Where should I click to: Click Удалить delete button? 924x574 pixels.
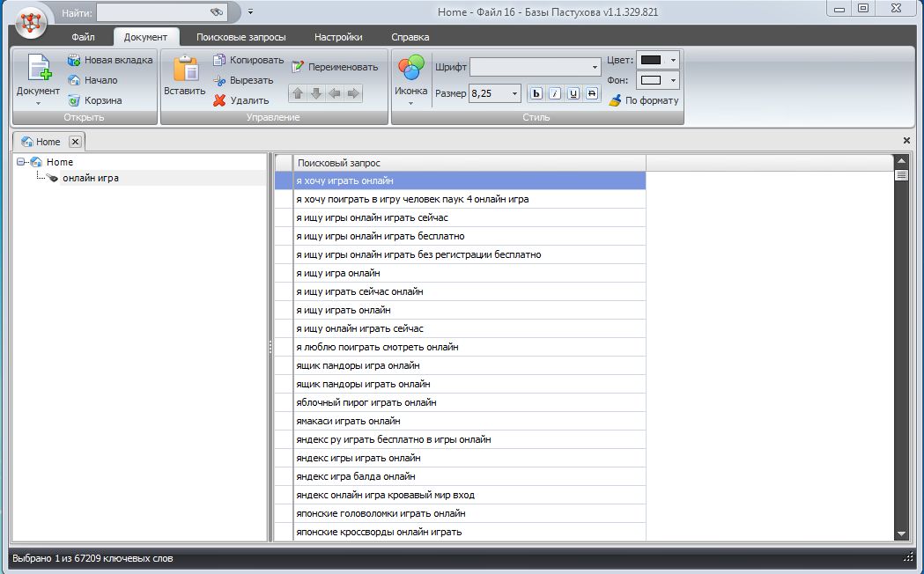[241, 100]
